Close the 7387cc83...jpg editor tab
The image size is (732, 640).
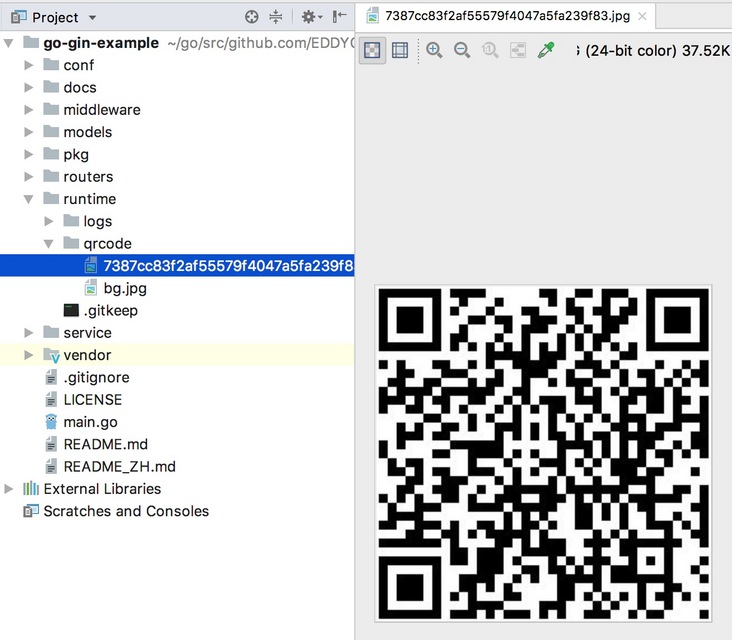[x=642, y=17]
